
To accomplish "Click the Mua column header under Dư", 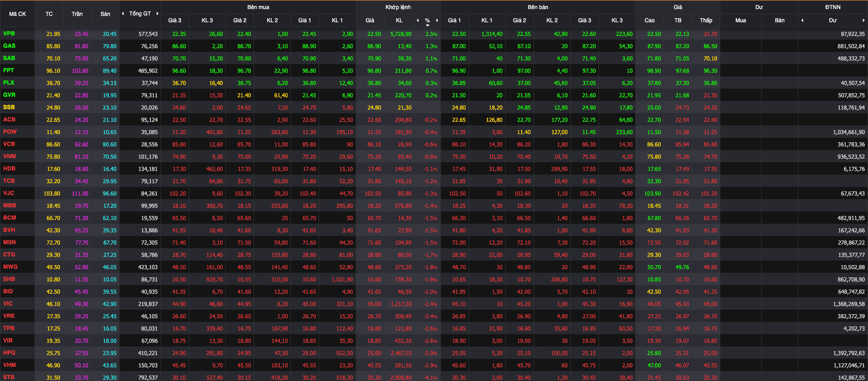I will point(741,20).
